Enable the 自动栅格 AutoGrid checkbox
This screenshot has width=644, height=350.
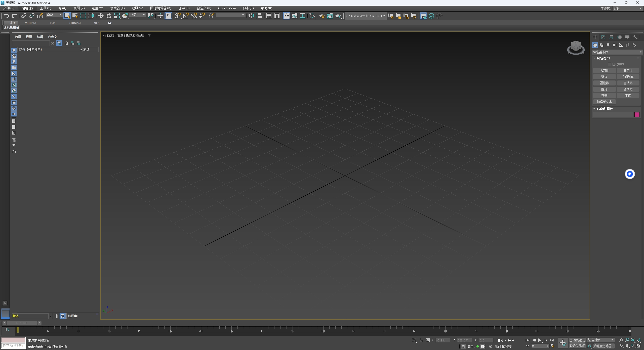610,64
